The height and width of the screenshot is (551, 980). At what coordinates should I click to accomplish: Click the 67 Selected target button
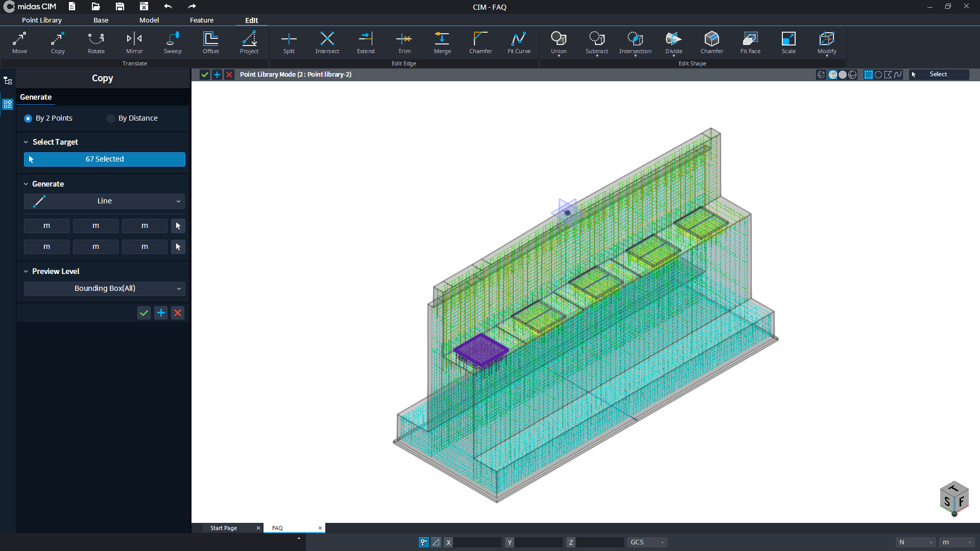(104, 159)
